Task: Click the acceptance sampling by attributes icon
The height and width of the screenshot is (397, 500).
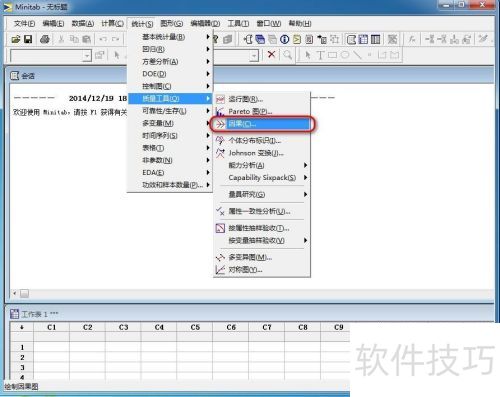Action: click(220, 228)
